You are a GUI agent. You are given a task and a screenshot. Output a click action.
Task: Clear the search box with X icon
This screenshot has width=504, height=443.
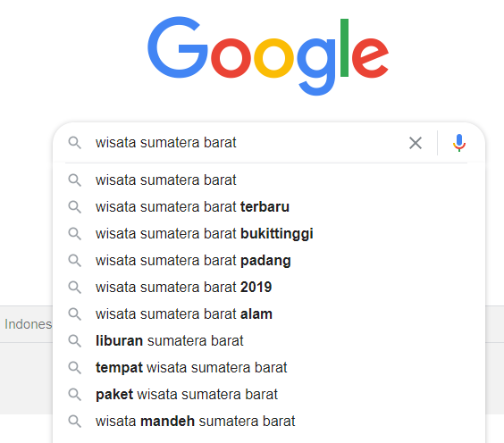tap(416, 143)
